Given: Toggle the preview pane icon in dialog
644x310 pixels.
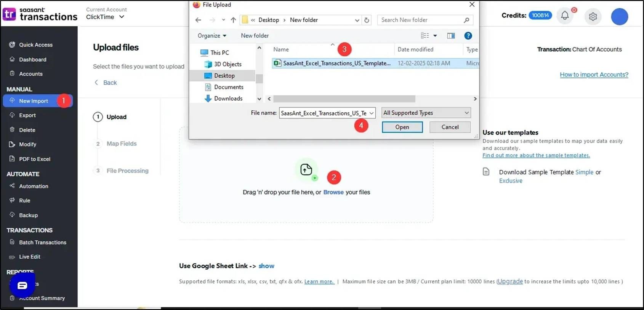Looking at the screenshot, I should [x=451, y=36].
